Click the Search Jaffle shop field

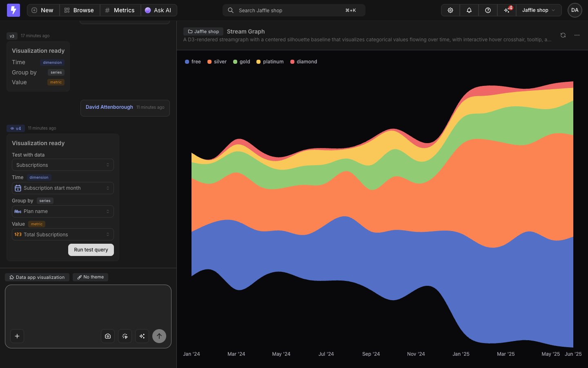294,10
